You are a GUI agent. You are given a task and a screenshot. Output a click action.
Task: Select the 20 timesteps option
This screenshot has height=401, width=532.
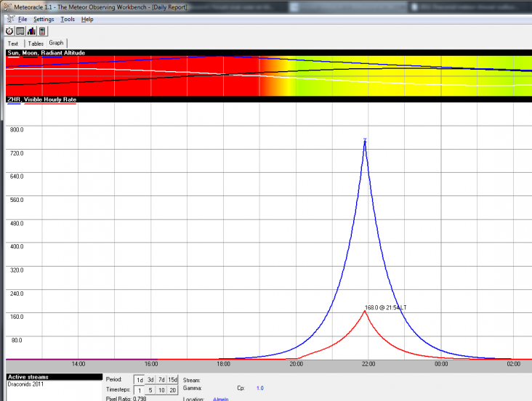click(x=173, y=390)
